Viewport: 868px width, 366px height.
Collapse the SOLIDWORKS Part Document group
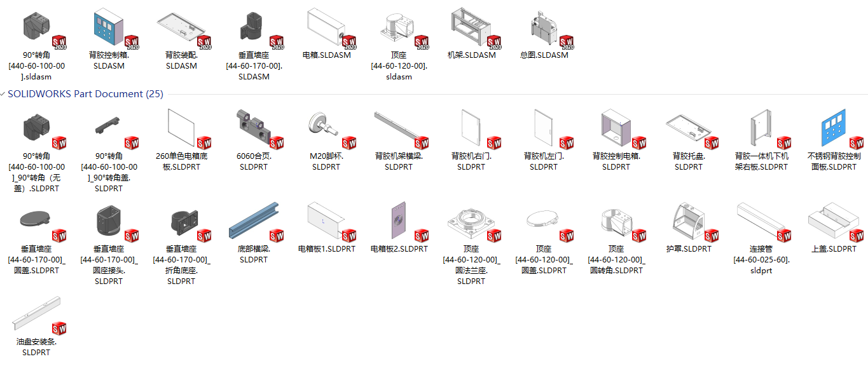(x=3, y=94)
